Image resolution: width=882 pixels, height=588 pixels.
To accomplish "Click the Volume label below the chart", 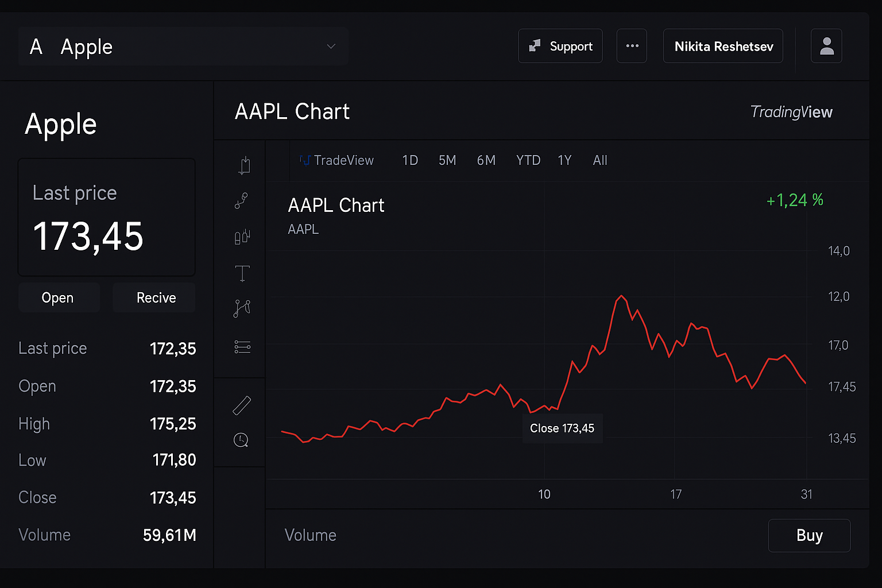I will pyautogui.click(x=311, y=535).
